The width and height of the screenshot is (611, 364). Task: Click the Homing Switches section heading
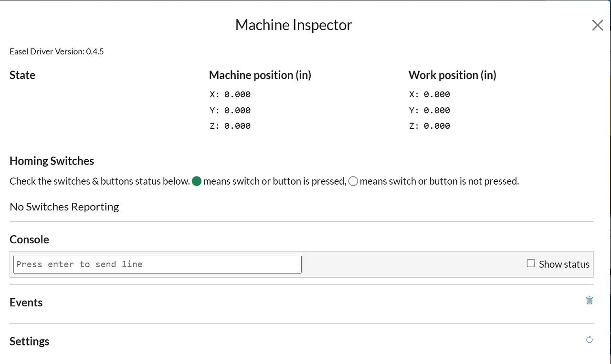(x=52, y=161)
